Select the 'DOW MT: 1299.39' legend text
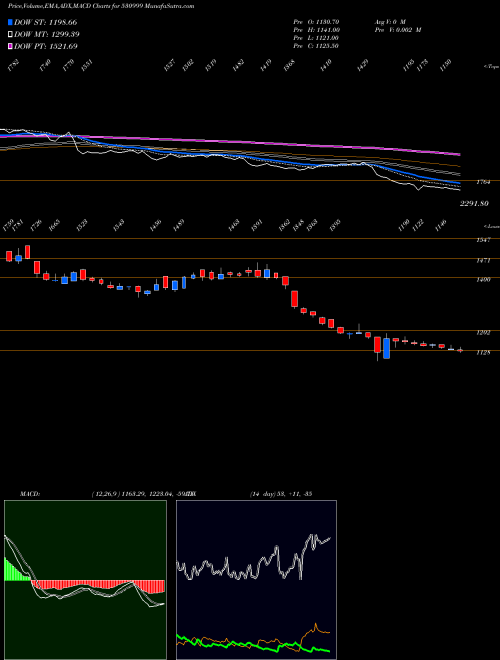 pyautogui.click(x=47, y=35)
